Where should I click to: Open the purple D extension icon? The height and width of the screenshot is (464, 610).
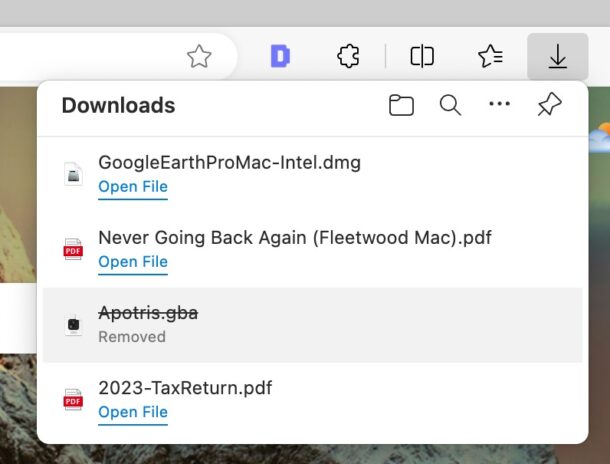tap(280, 57)
